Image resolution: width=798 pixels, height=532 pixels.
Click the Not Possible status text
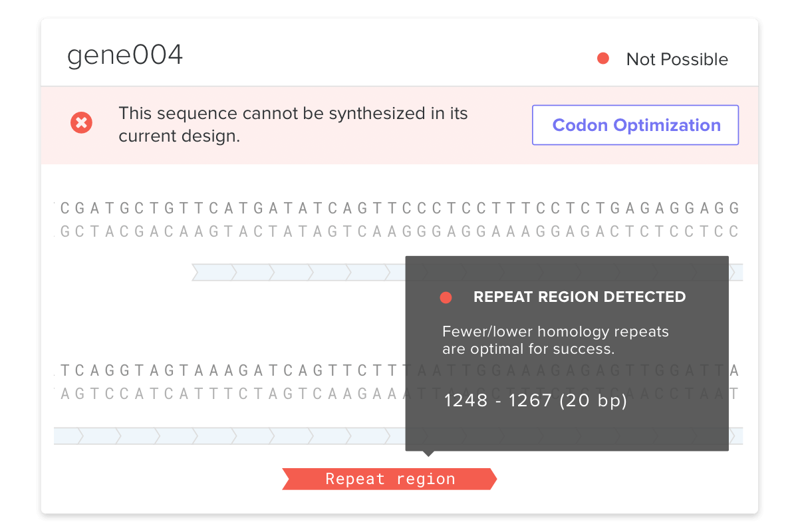pos(677,59)
